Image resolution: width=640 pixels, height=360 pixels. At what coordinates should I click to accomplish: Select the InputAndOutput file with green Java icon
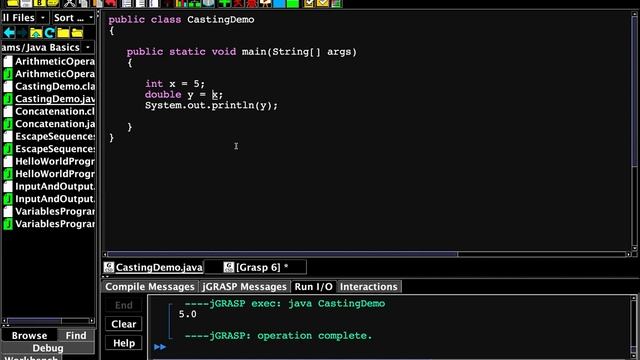pyautogui.click(x=49, y=199)
